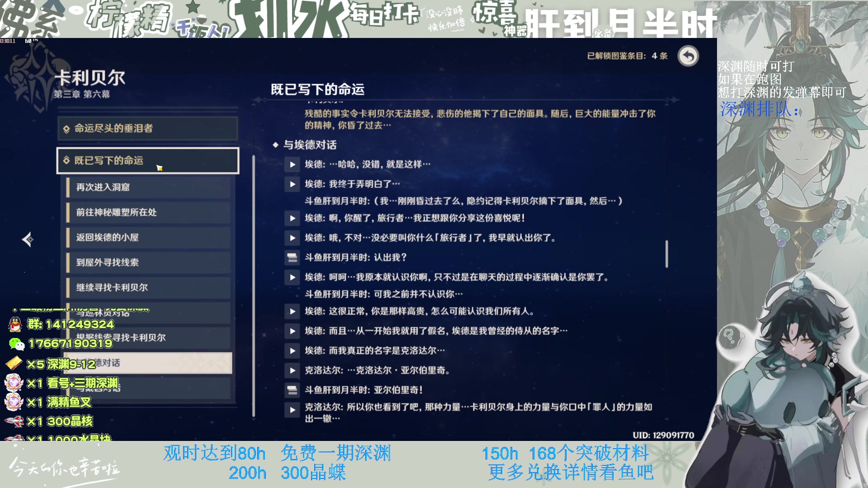This screenshot has height=488, width=868.
Task: Click the chapter title 卡利贝尔
Action: click(90, 78)
